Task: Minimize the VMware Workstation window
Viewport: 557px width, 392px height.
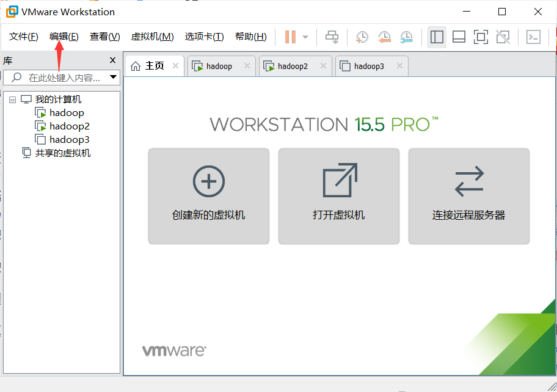Action: tap(467, 12)
